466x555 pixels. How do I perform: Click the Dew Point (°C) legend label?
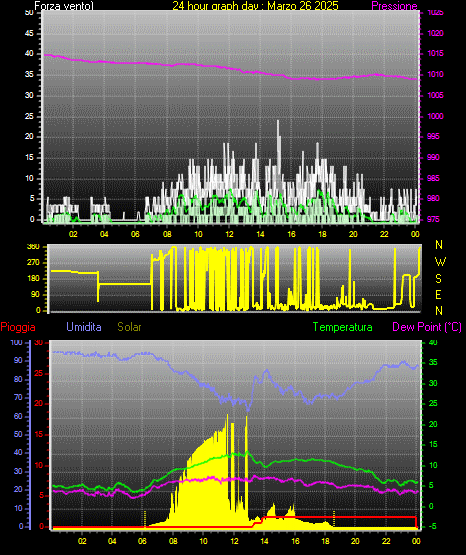[427, 327]
